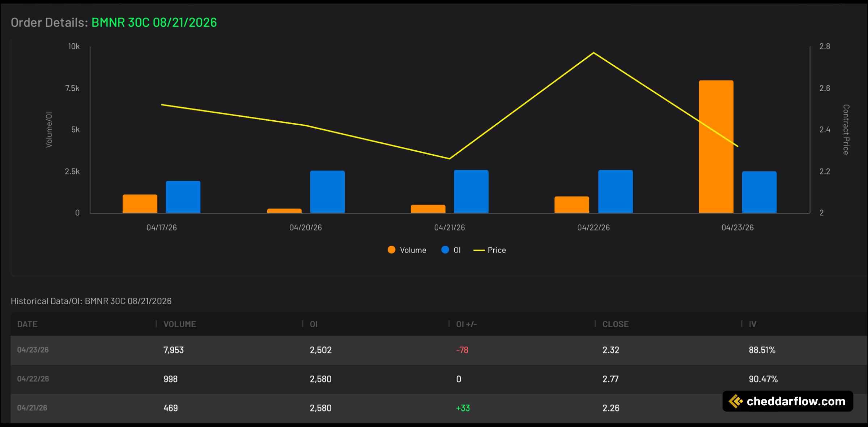The height and width of the screenshot is (427, 868).
Task: Toggle the Volume legend item
Action: (407, 250)
